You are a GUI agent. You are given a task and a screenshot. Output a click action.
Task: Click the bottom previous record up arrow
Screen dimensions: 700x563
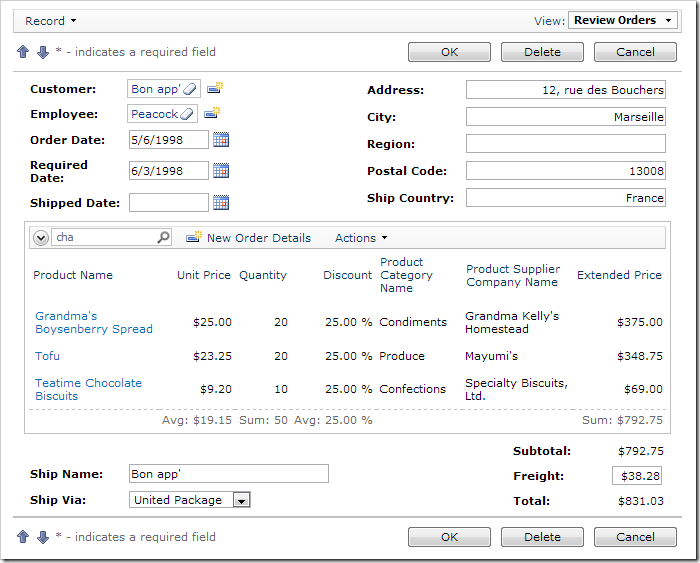pos(23,537)
